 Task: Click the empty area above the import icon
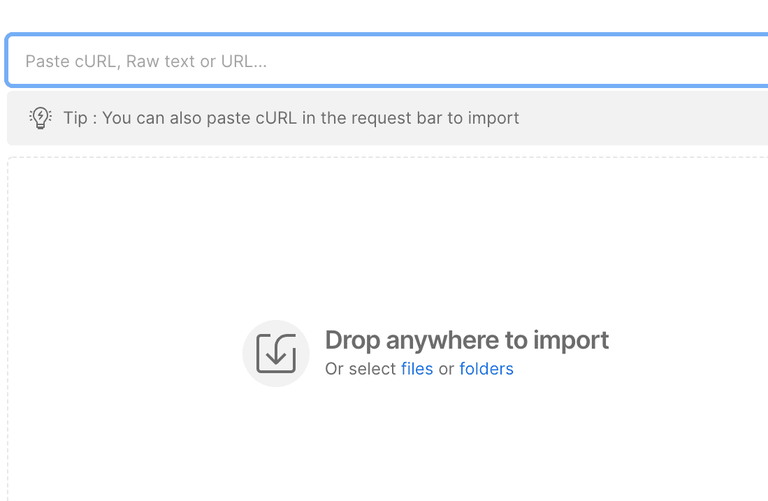276,250
